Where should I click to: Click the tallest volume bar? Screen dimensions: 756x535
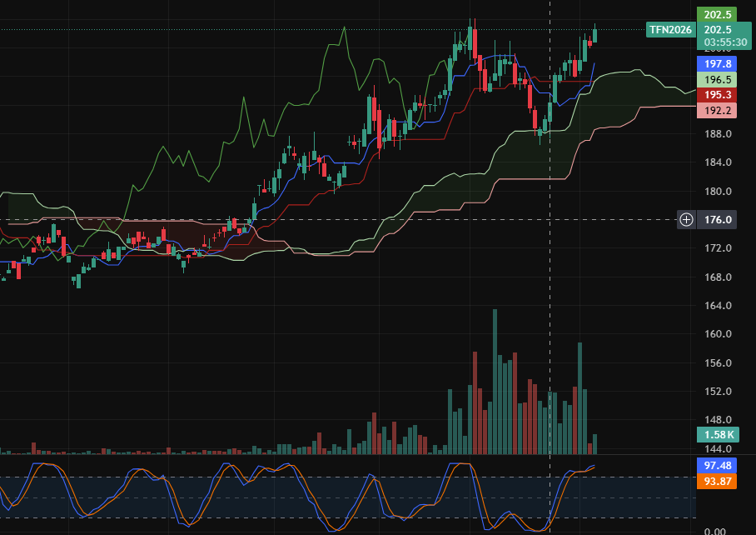[495, 382]
